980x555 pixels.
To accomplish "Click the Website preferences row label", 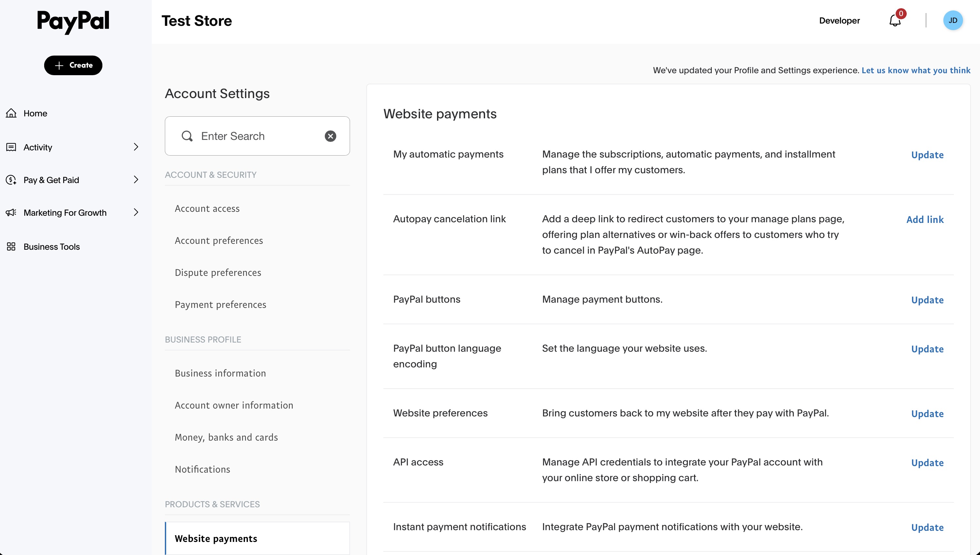I will [440, 413].
